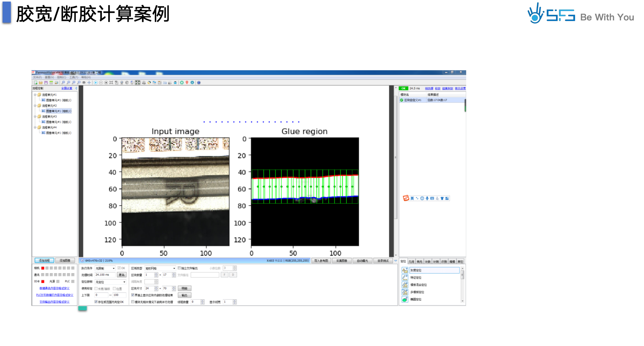Click the blue info icon in toolbar

point(199,83)
